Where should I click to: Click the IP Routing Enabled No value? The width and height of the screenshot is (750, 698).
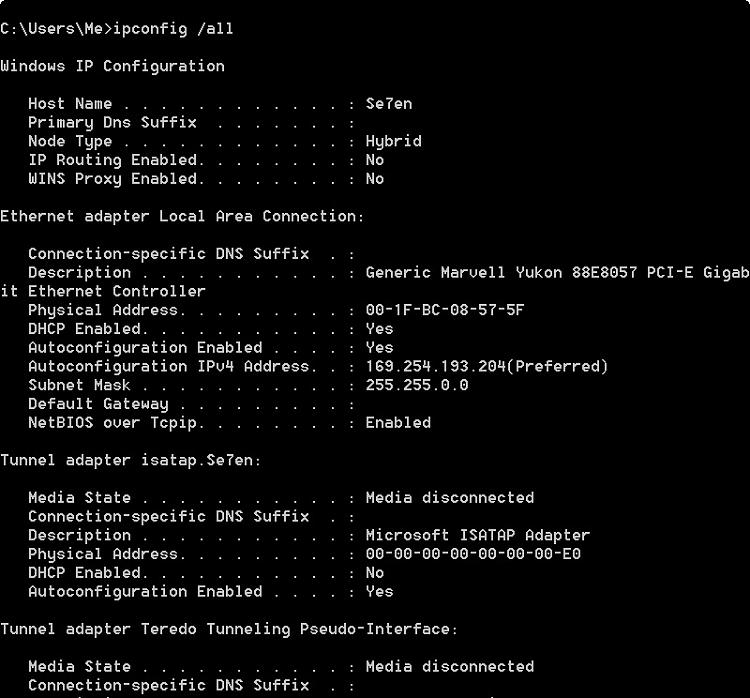coord(375,160)
